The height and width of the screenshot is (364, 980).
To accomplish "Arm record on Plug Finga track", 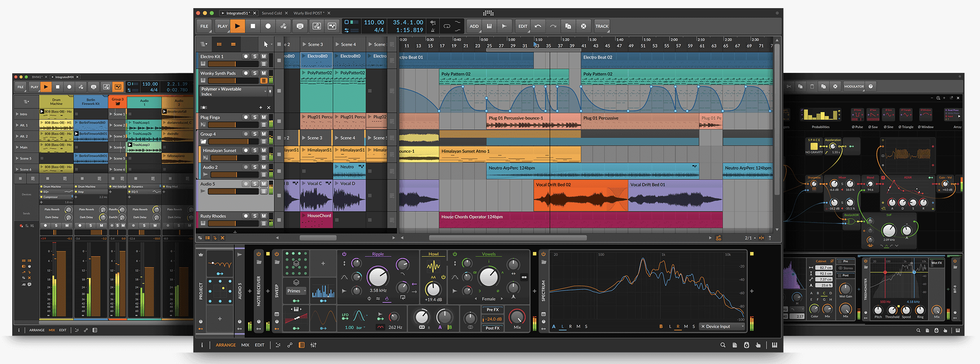I will [x=246, y=117].
